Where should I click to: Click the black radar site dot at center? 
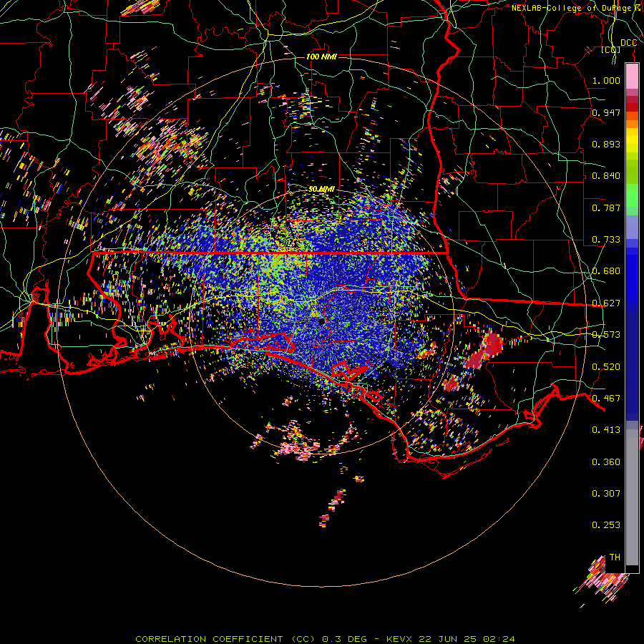tap(322, 322)
